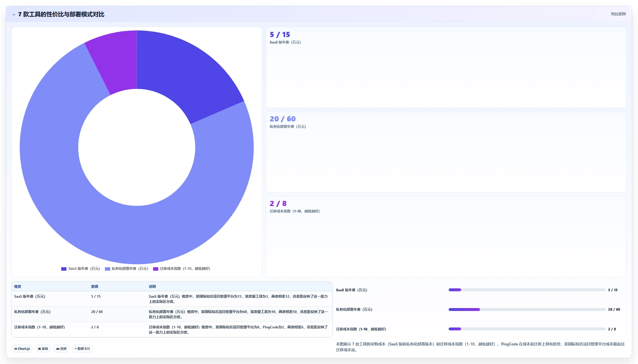Click the 20 / 60 stat card value

tap(282, 119)
